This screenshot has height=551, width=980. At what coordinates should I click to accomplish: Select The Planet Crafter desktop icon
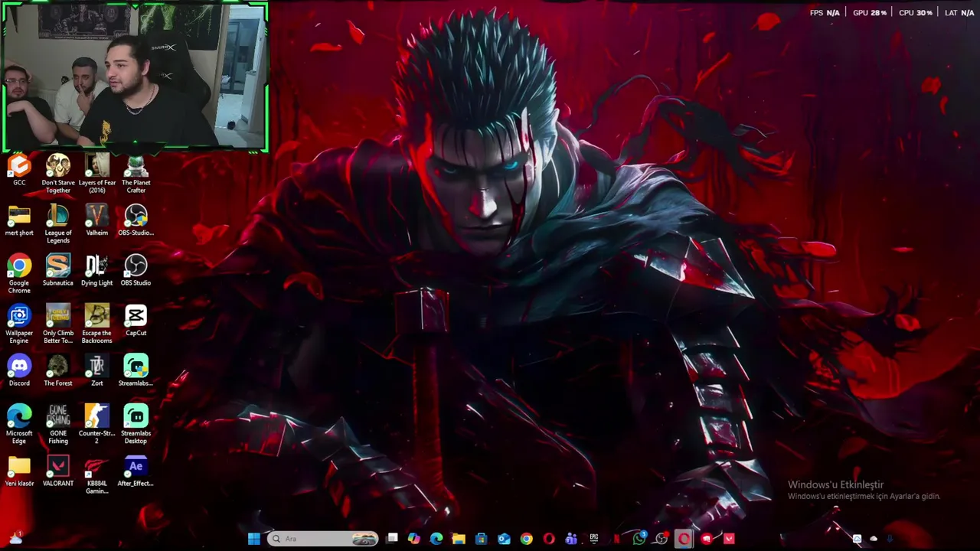click(136, 174)
